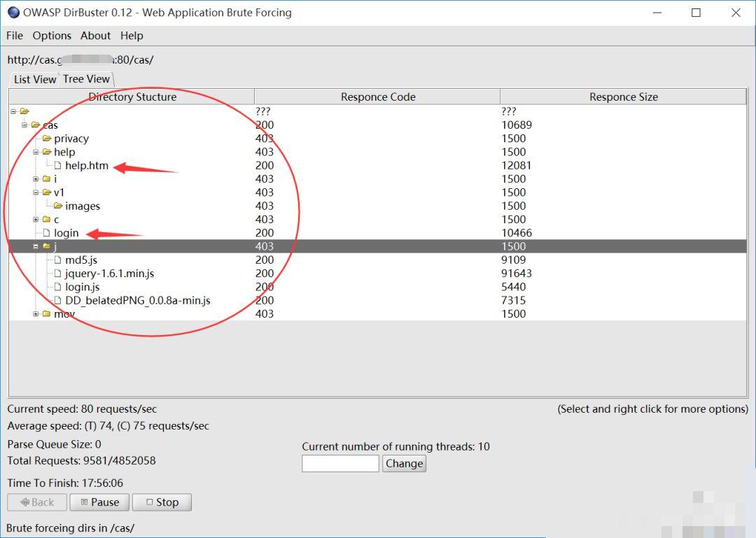
Task: Click the folder icon of row i
Action: (x=47, y=179)
